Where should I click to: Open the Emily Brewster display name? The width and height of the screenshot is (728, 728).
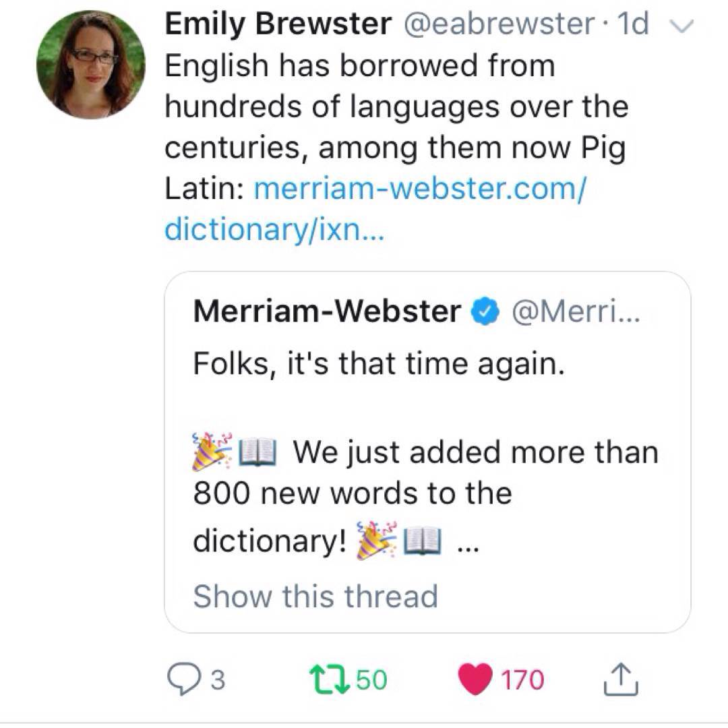(x=278, y=24)
